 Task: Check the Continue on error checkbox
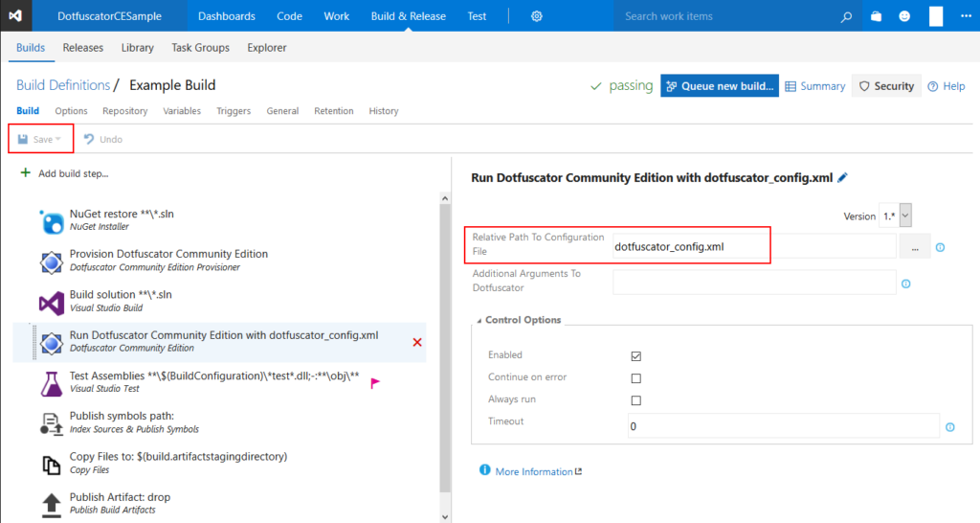coord(635,378)
